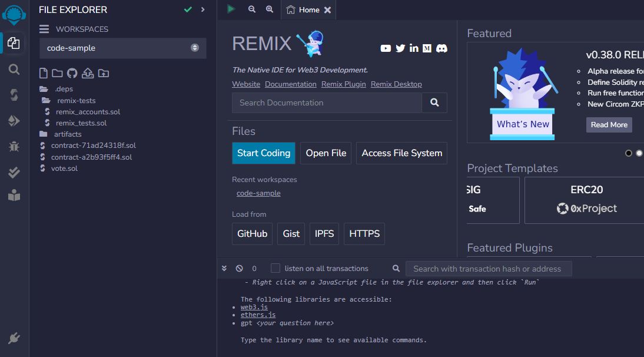Viewport: 644px width, 357px height.
Task: Open the LearnEth tutorials sidebar icon
Action: [x=14, y=195]
